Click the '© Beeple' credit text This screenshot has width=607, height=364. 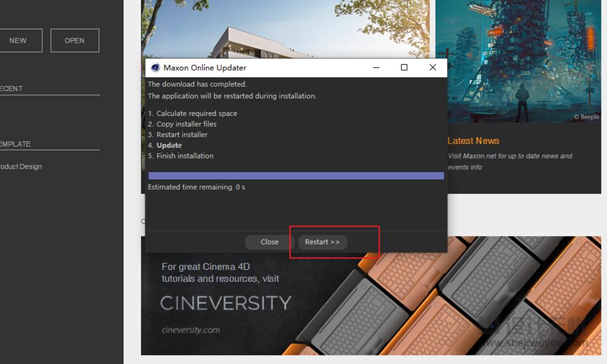586,117
